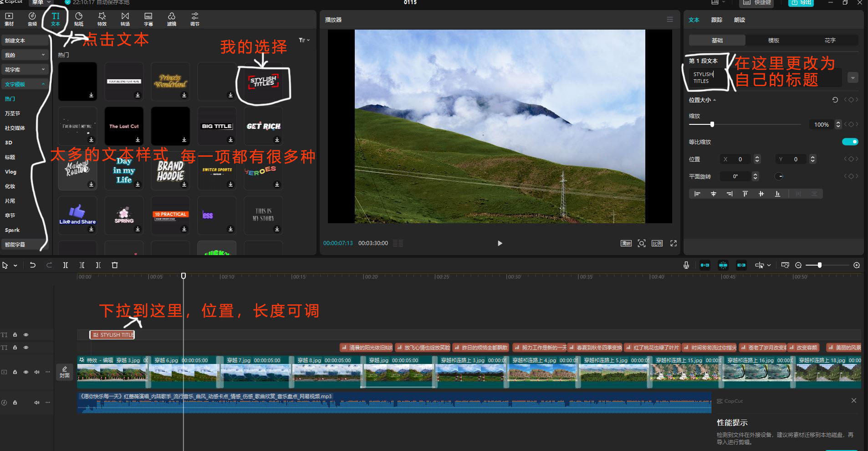Lock the top text track
The image size is (868, 451).
[x=15, y=335]
